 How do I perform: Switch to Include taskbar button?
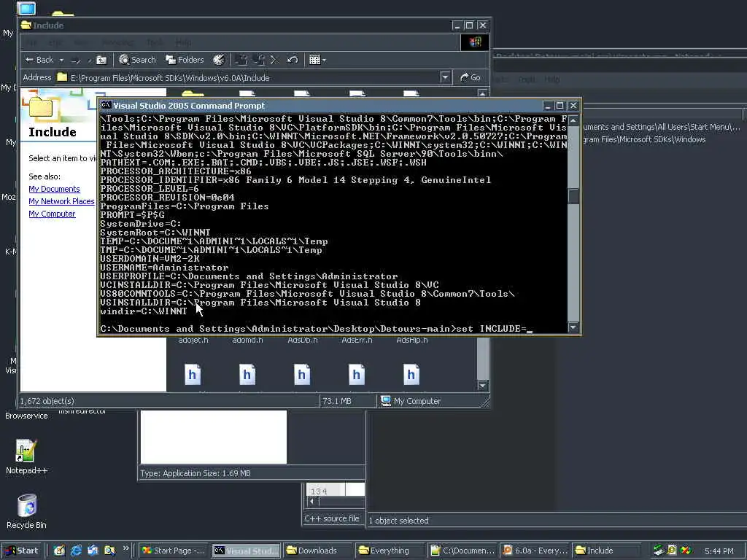click(x=606, y=551)
